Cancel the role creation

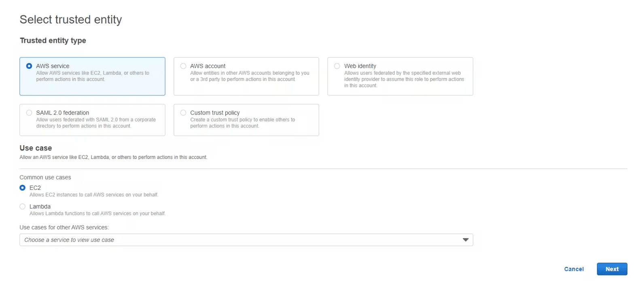tap(574, 269)
